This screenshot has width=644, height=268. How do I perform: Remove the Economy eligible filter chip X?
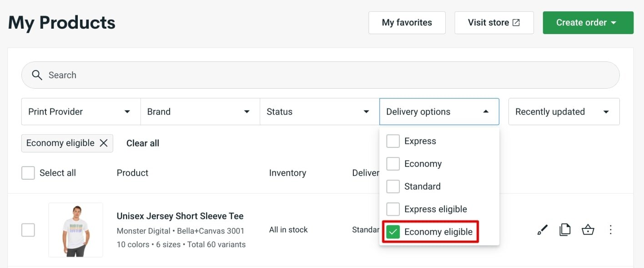point(104,143)
